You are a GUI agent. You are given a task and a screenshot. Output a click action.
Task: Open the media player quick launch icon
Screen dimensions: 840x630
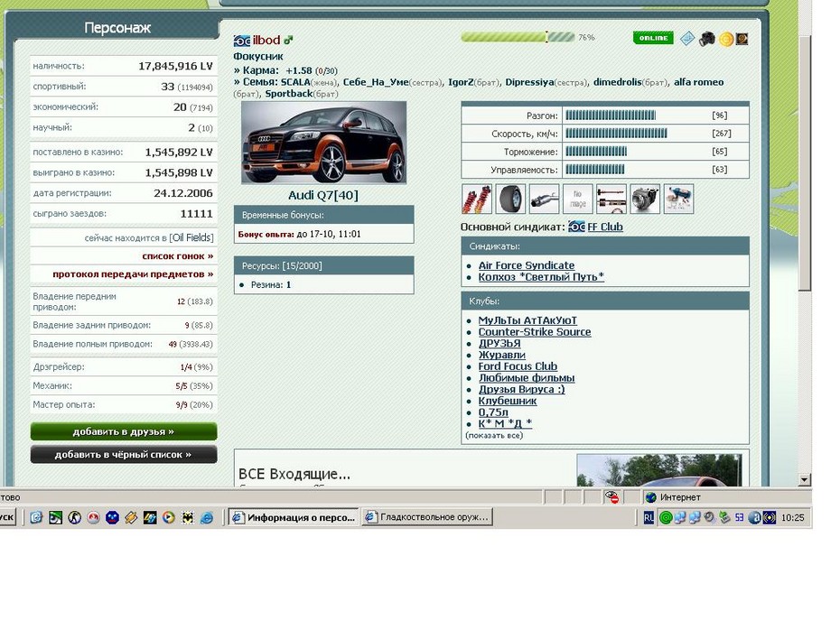click(x=169, y=517)
